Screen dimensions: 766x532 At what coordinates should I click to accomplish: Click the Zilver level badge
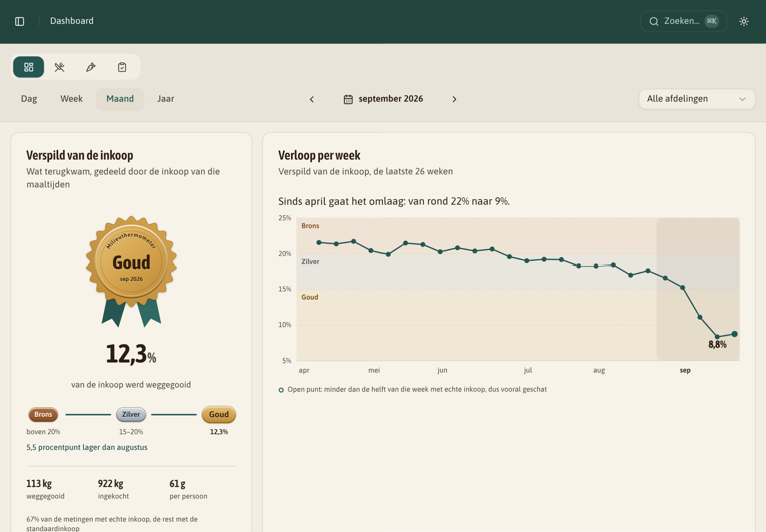(x=131, y=414)
